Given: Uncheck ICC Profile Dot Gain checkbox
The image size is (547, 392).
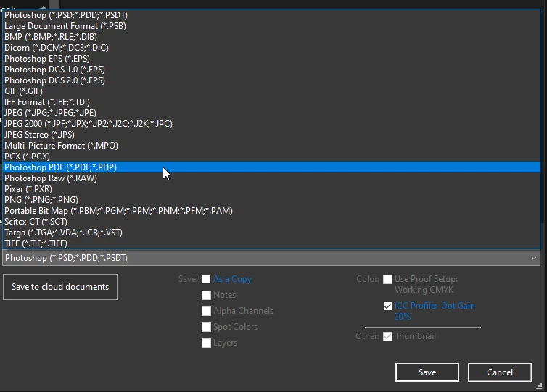Looking at the screenshot, I should pyautogui.click(x=387, y=306).
